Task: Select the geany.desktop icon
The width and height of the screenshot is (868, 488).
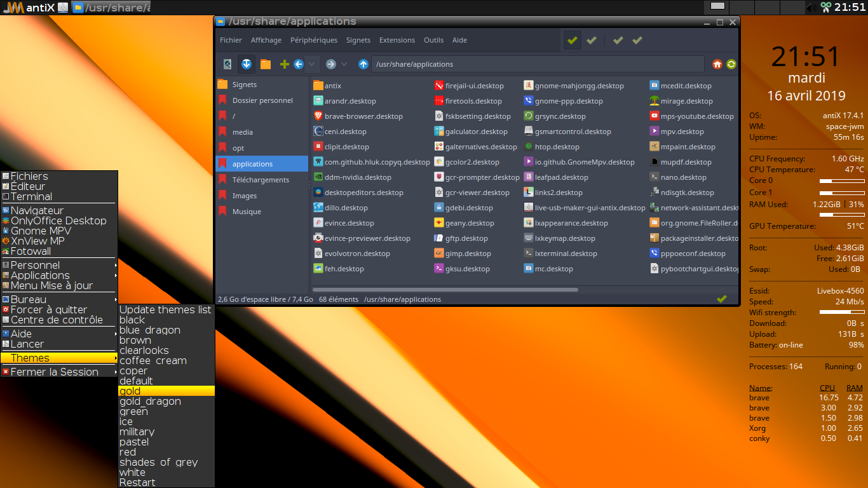Action: [439, 223]
